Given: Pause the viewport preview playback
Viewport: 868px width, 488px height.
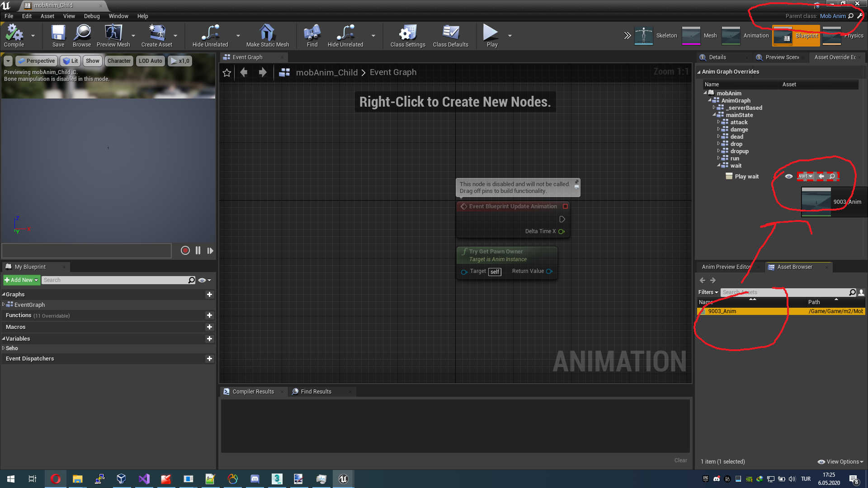Looking at the screenshot, I should click(198, 251).
